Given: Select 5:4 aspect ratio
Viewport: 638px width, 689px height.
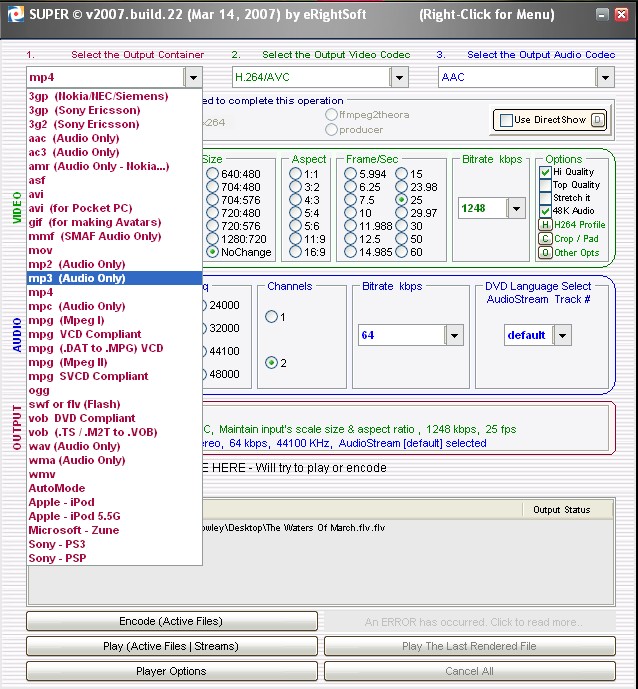Looking at the screenshot, I should (x=295, y=213).
